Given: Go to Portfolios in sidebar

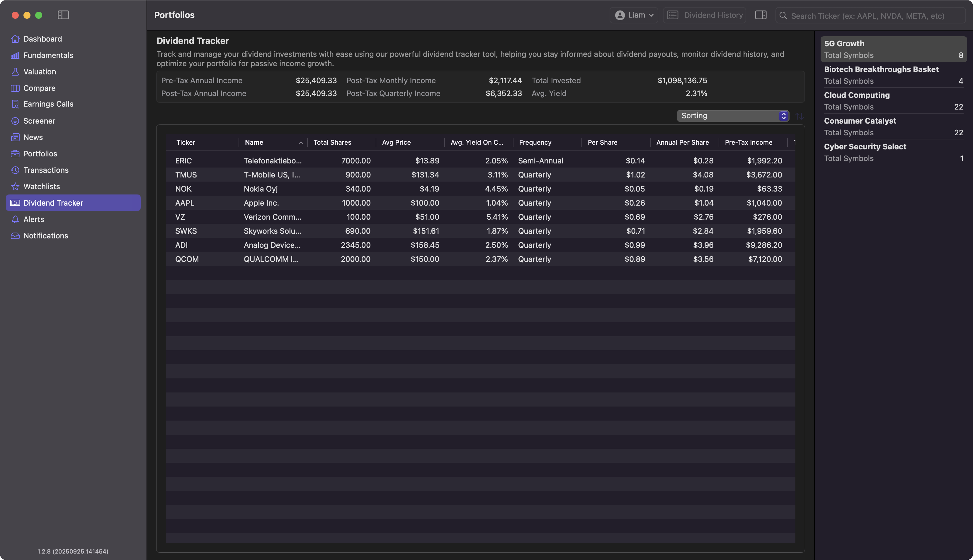Looking at the screenshot, I should pyautogui.click(x=40, y=154).
